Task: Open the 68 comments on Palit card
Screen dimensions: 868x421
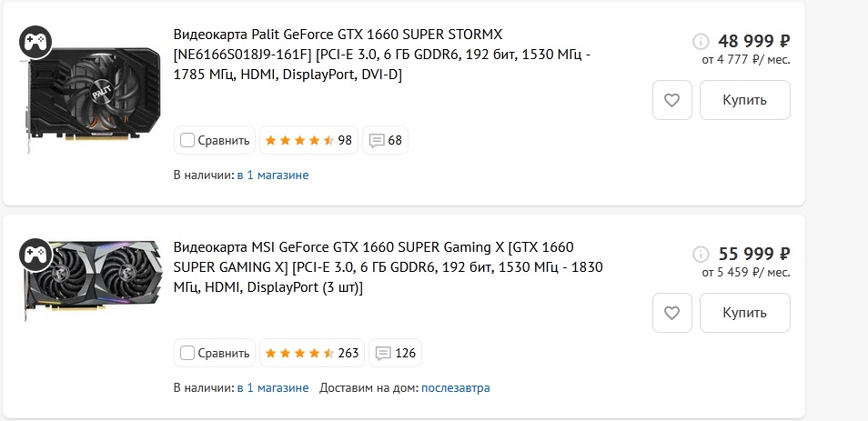Action: (386, 140)
